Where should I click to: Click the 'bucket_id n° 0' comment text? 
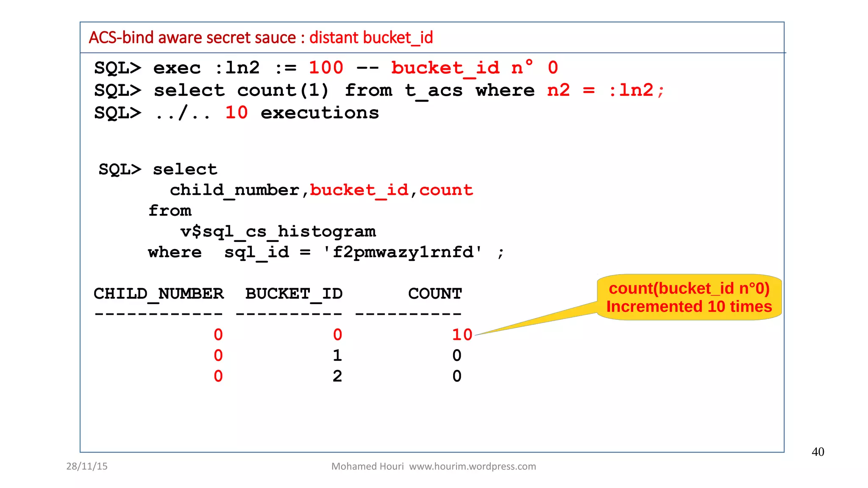pos(475,68)
